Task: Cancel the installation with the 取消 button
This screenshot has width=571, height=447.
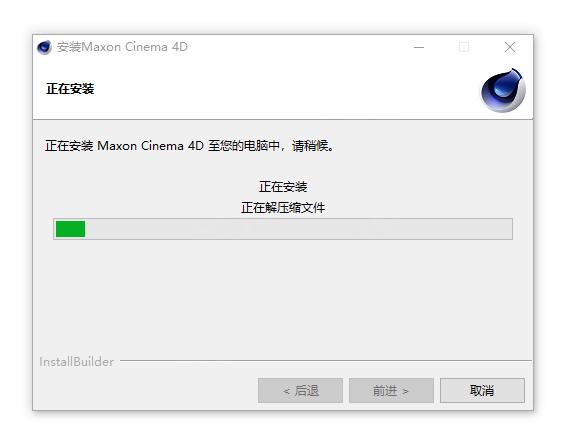Action: 482,391
